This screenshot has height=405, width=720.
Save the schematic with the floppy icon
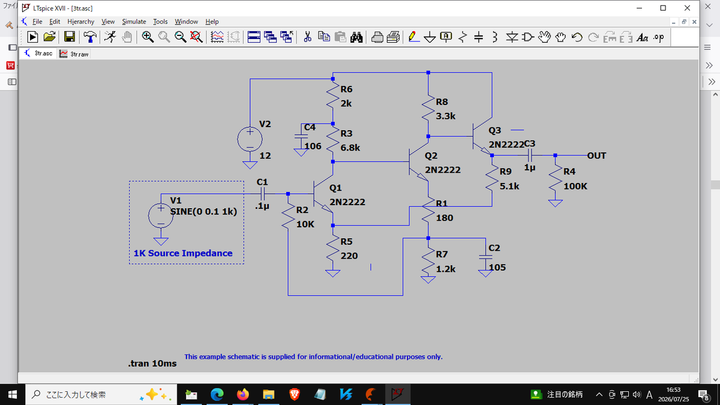(69, 37)
